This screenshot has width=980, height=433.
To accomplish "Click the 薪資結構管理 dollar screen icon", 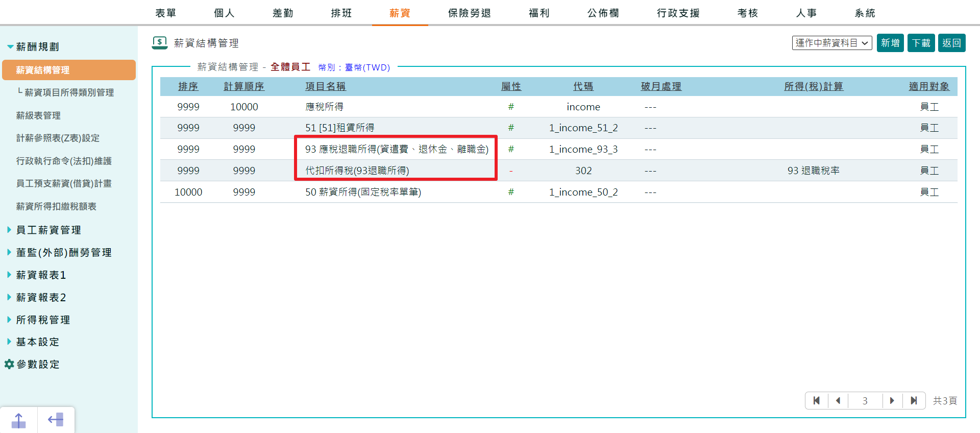I will click(160, 43).
